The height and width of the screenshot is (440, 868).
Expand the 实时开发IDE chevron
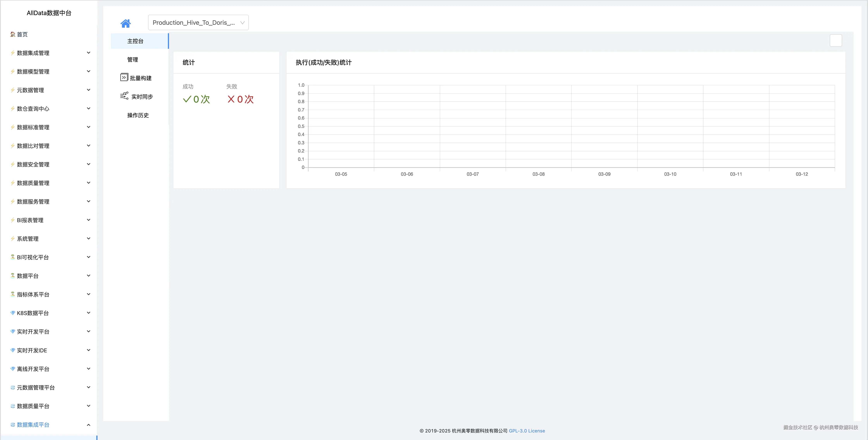click(89, 350)
